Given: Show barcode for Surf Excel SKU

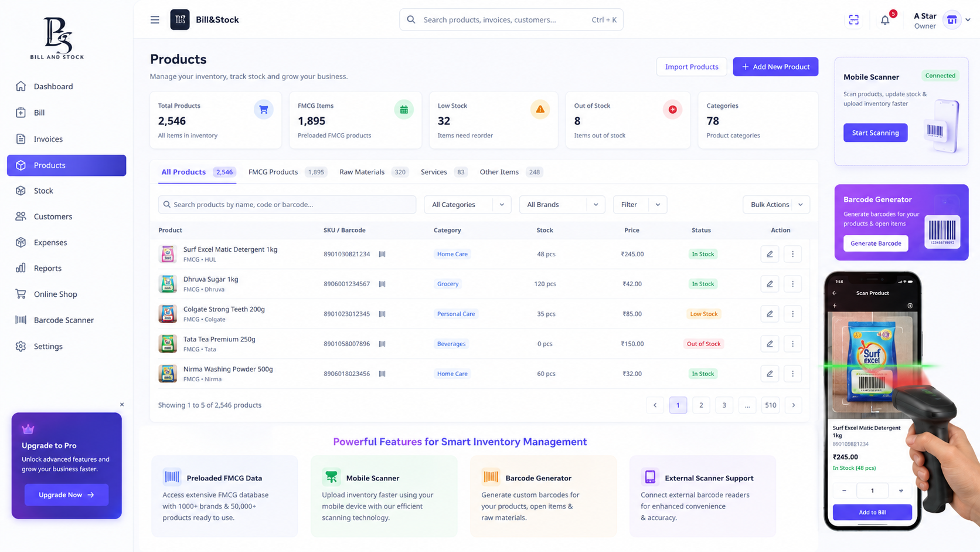Looking at the screenshot, I should tap(382, 254).
